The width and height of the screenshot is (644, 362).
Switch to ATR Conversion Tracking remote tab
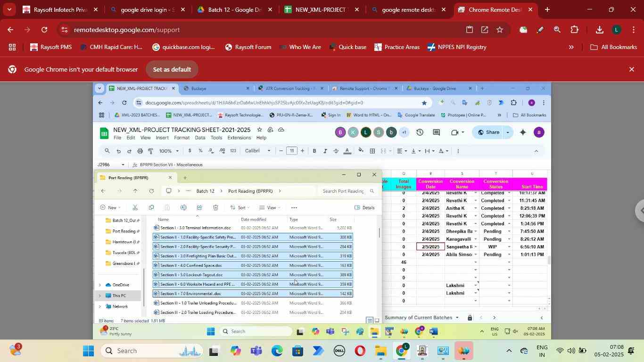pos(291,88)
